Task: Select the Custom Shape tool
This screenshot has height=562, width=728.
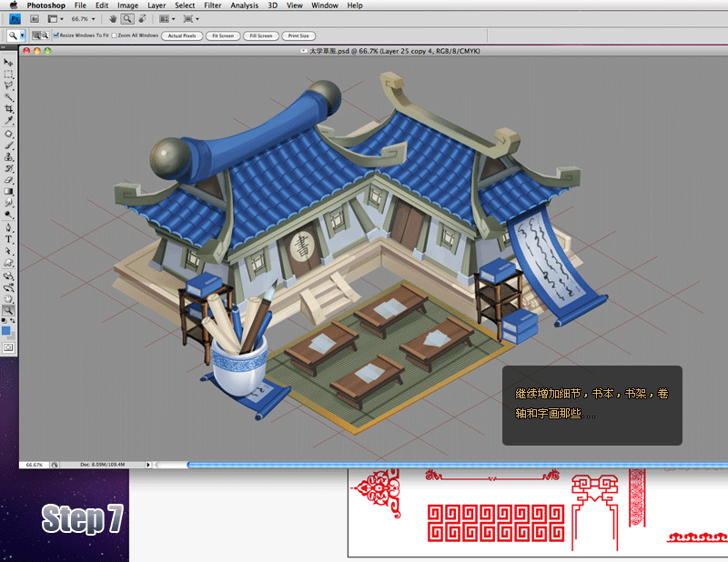Action: tap(8, 263)
